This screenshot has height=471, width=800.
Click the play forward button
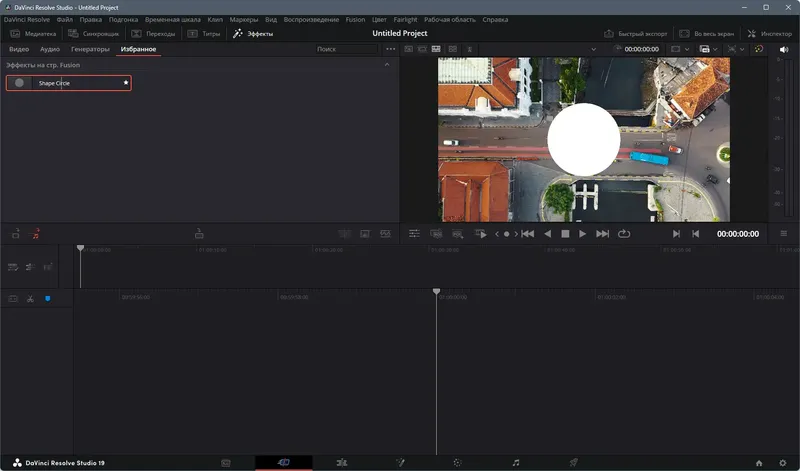click(582, 234)
